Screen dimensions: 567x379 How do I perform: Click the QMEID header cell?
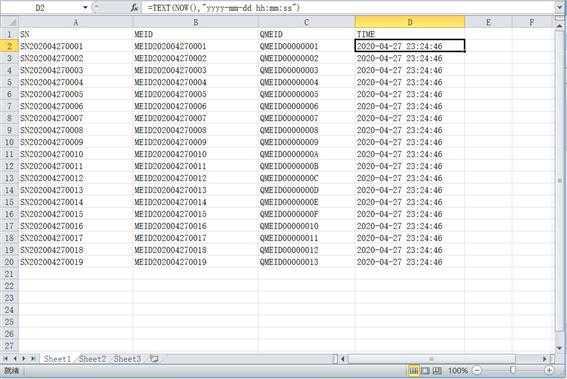pos(306,34)
